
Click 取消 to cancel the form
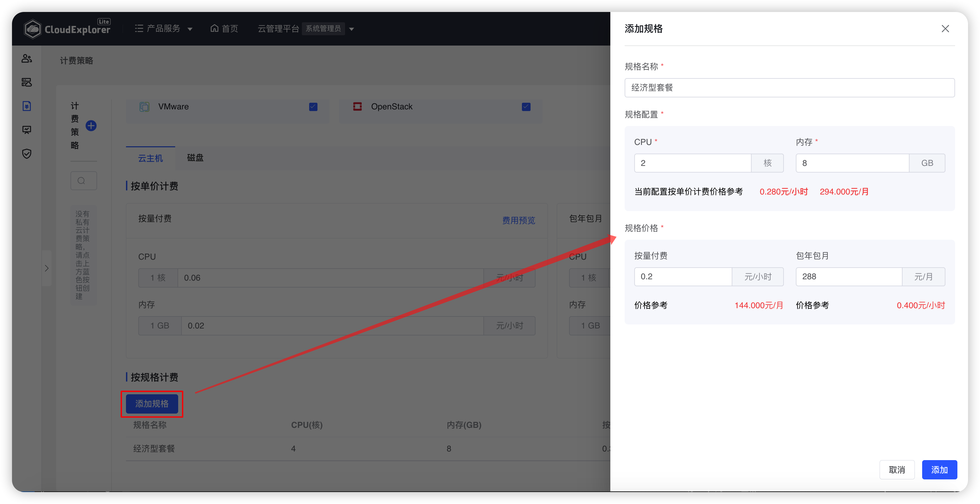coord(897,470)
